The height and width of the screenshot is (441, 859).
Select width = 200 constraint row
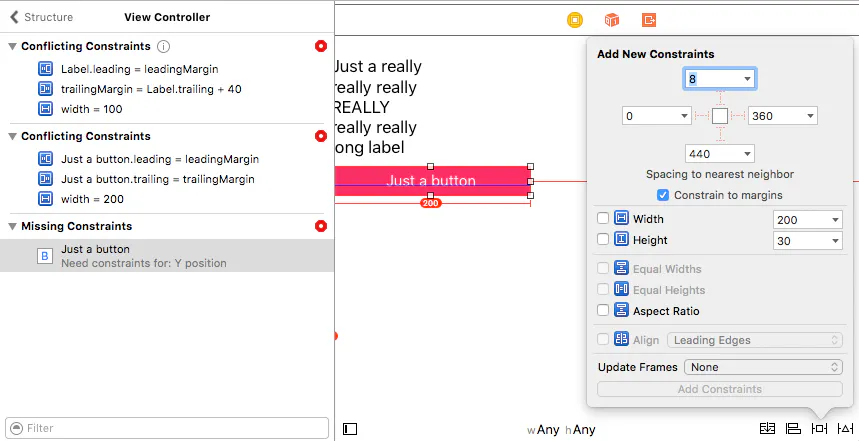point(167,199)
